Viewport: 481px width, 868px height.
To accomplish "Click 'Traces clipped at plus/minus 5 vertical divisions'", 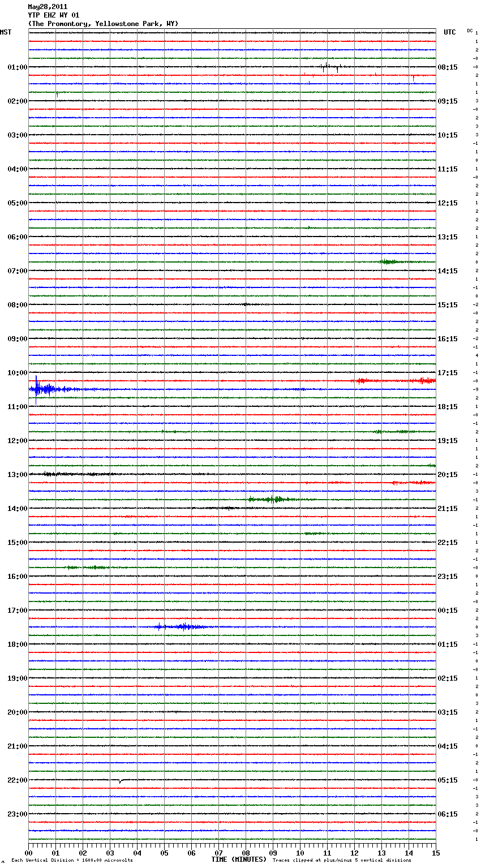I will (x=342, y=861).
